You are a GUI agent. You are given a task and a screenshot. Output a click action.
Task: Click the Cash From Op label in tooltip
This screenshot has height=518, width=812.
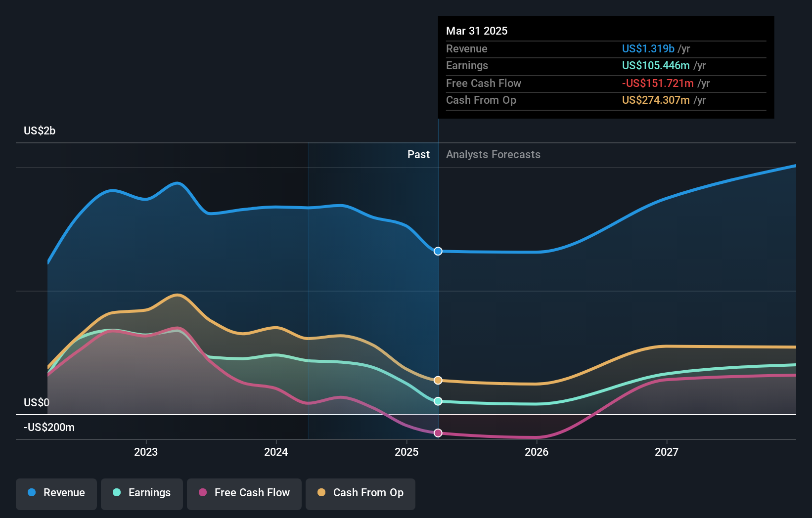[481, 100]
